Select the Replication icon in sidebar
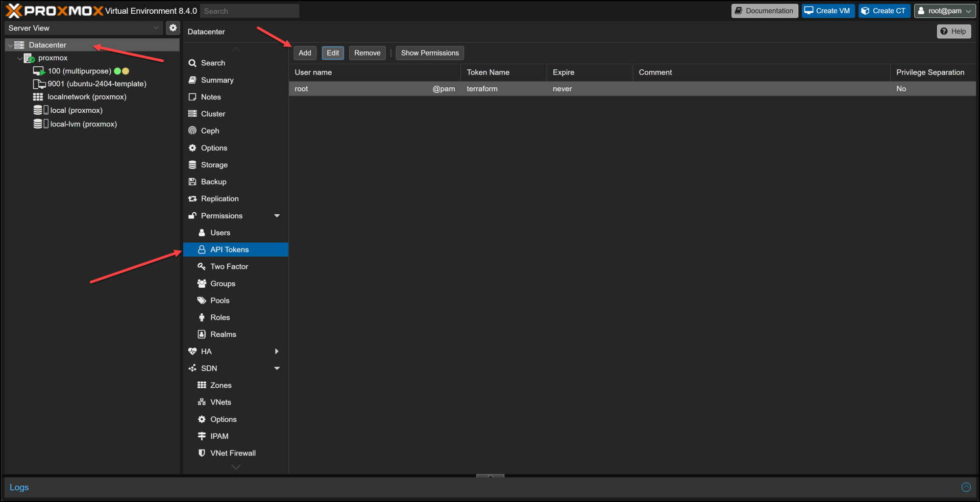This screenshot has width=980, height=502. 192,198
